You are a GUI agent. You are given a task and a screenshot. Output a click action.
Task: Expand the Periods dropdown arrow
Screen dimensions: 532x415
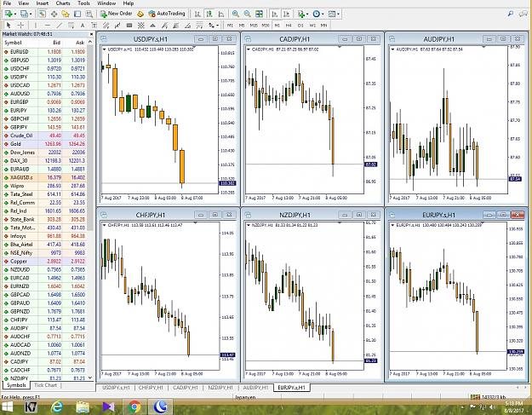323,14
